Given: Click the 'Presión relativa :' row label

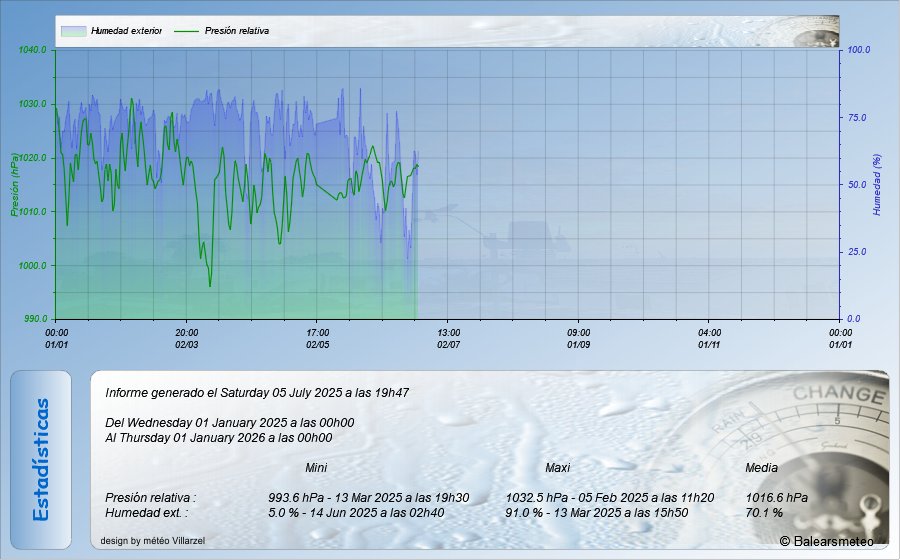Looking at the screenshot, I should click(150, 497).
